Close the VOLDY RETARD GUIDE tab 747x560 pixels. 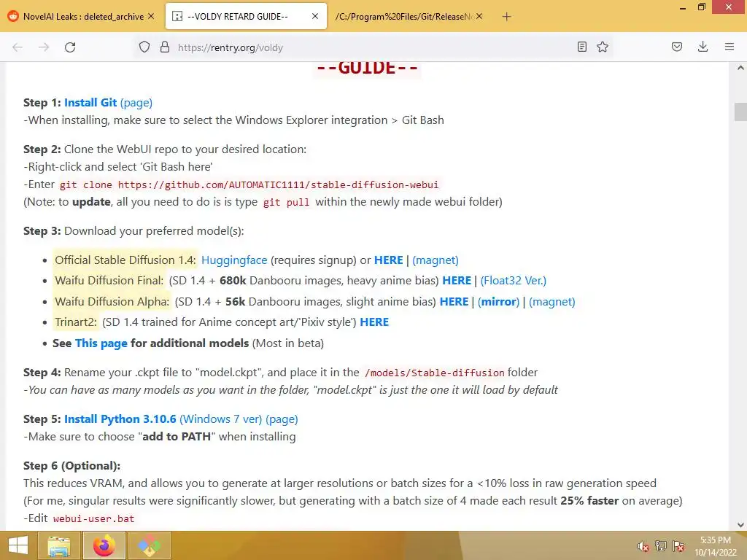315,16
